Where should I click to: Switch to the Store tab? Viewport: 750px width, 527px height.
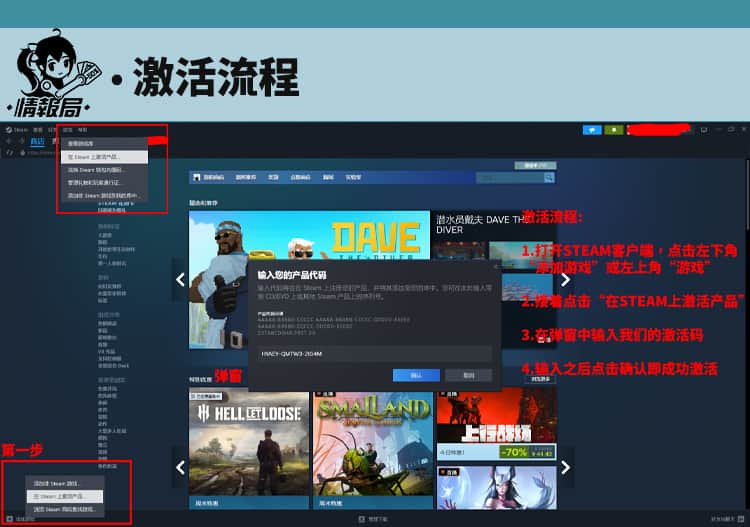37,141
